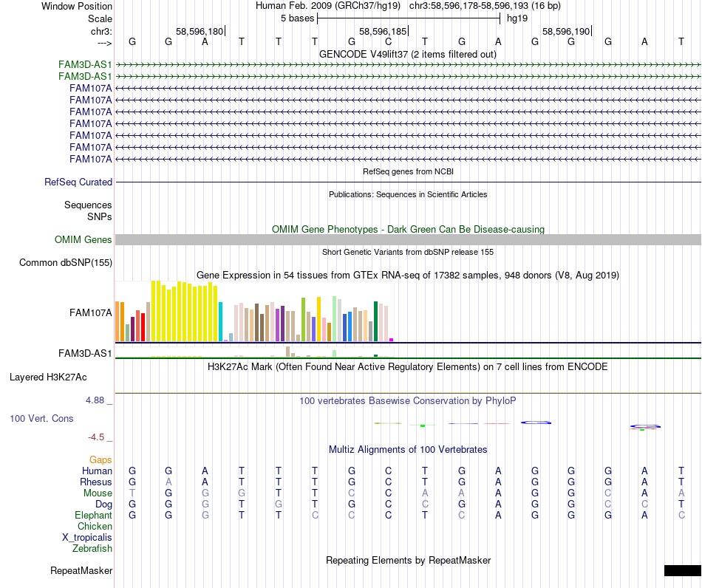
Task: Click the chr3: coordinate ruler label
Action: (x=101, y=31)
